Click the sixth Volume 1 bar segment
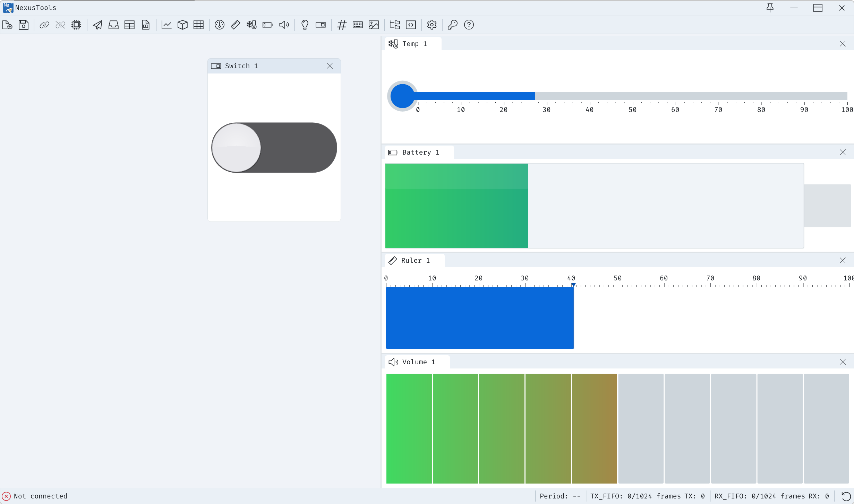The height and width of the screenshot is (504, 854). coord(641,428)
